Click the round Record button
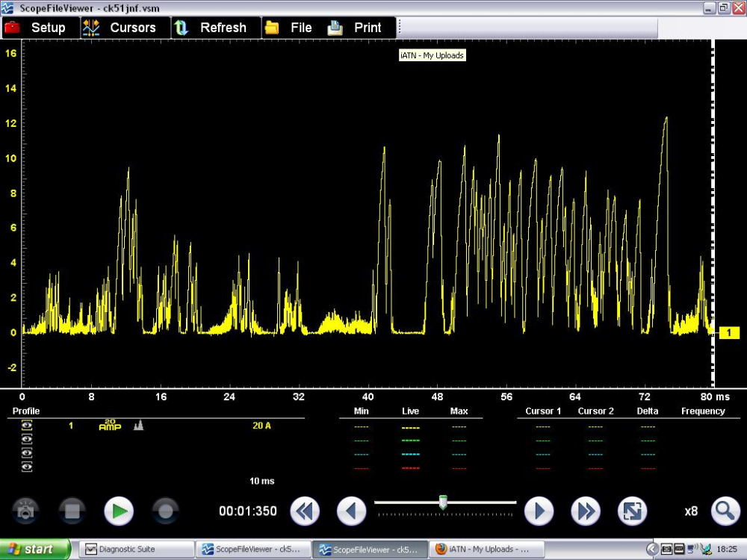 click(x=165, y=511)
